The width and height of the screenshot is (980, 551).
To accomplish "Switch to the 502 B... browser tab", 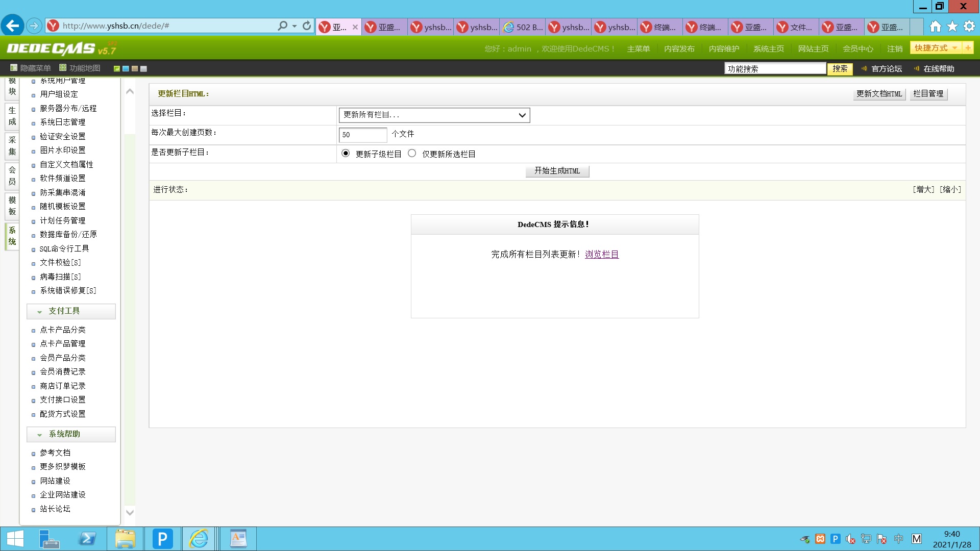I will pos(523,27).
